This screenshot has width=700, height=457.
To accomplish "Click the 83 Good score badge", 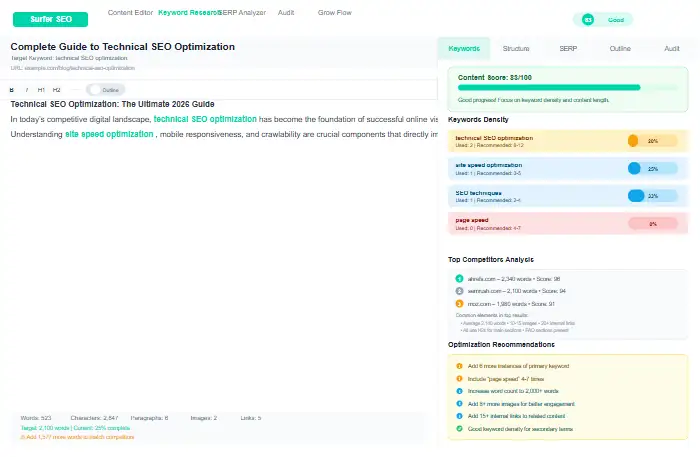I will [603, 20].
